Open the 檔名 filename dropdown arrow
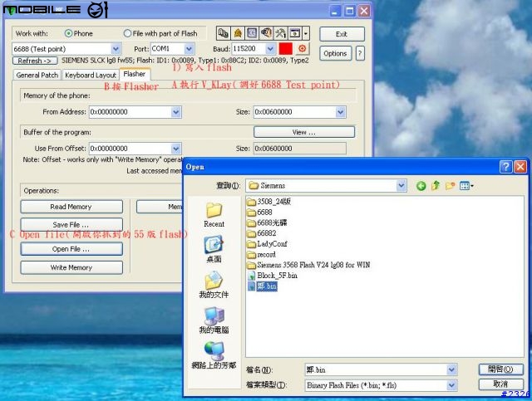Screen dimensions: 532x401 click(451, 369)
